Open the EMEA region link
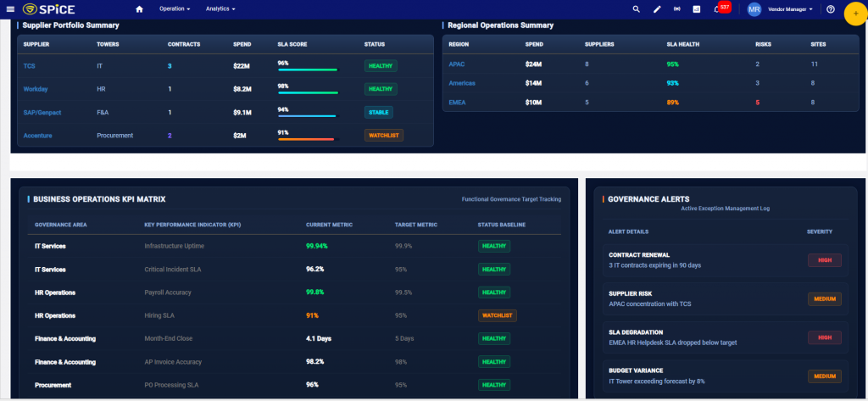Screen dimensions: 868x401 point(457,103)
